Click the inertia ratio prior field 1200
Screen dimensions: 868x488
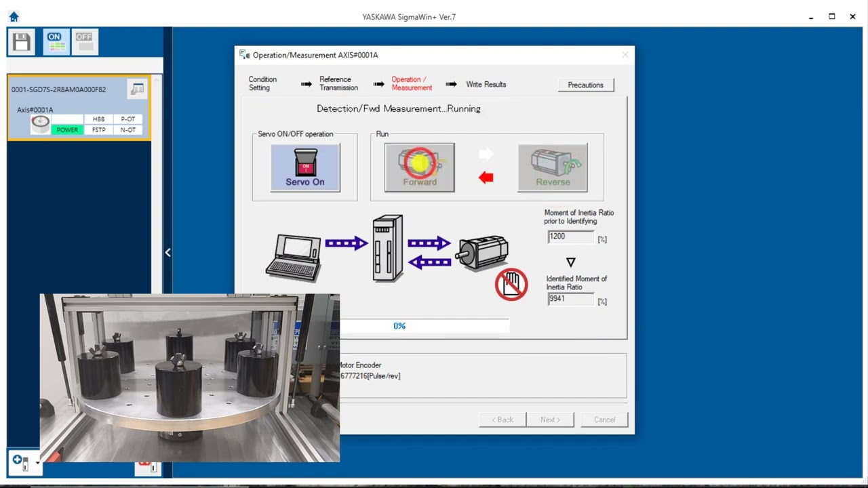pyautogui.click(x=570, y=237)
